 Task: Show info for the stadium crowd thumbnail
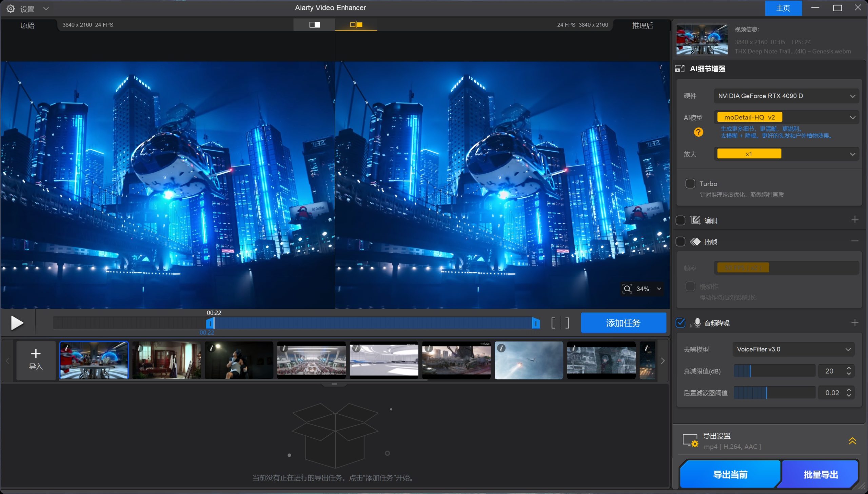point(284,348)
